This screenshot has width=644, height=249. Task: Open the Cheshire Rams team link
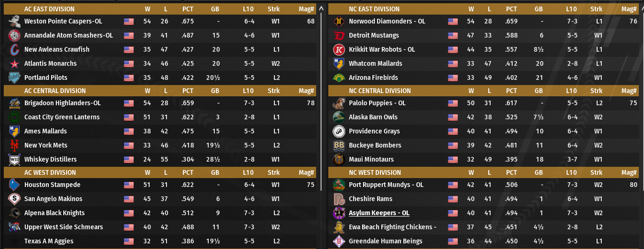371,199
